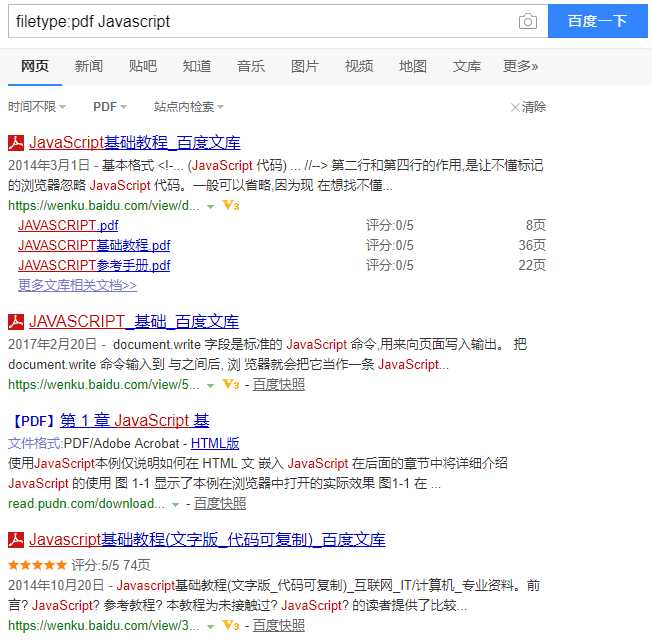The image size is (652, 640).
Task: Click the 评分:0/5 text for JAVASCRIPT.pdf
Action: 390,225
